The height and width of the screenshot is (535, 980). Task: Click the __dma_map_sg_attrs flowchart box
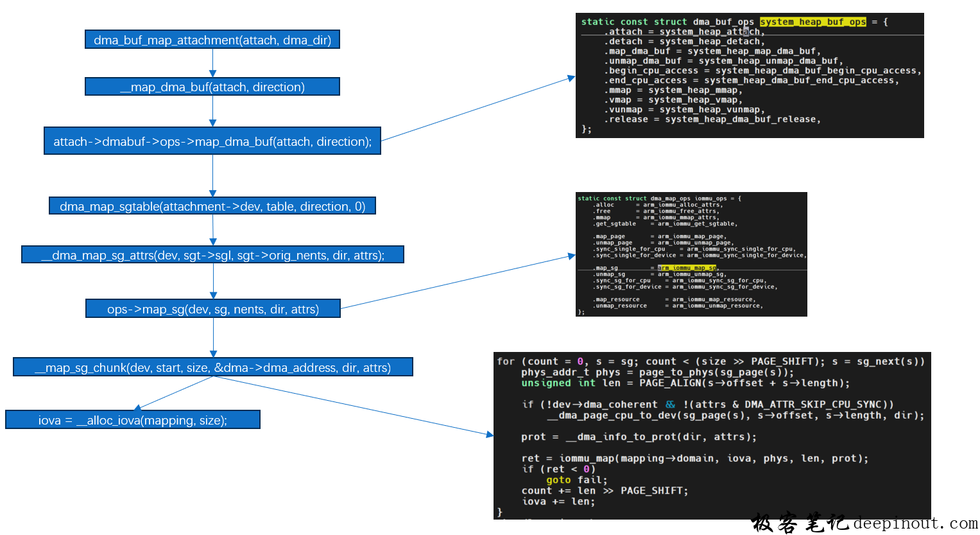(x=212, y=255)
